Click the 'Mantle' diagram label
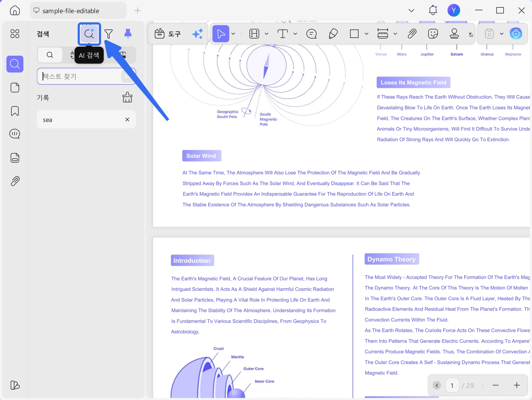The image size is (532, 400). pyautogui.click(x=238, y=357)
